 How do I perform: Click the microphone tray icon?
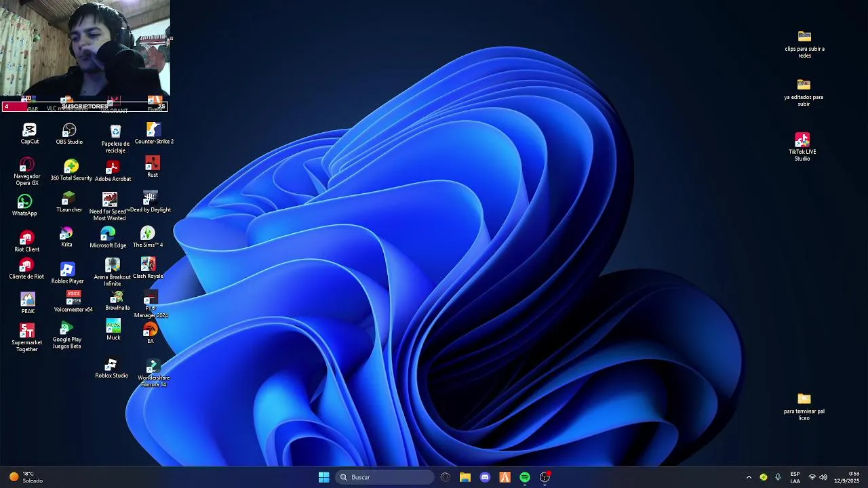778,477
